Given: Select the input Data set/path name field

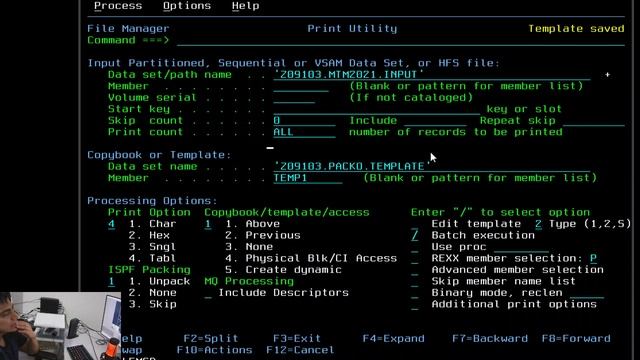Looking at the screenshot, I should [432, 74].
